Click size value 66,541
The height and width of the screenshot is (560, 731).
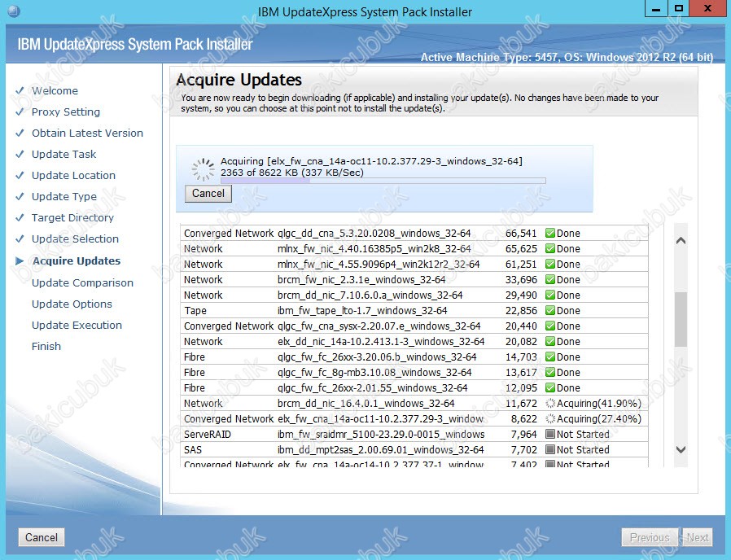(x=521, y=233)
